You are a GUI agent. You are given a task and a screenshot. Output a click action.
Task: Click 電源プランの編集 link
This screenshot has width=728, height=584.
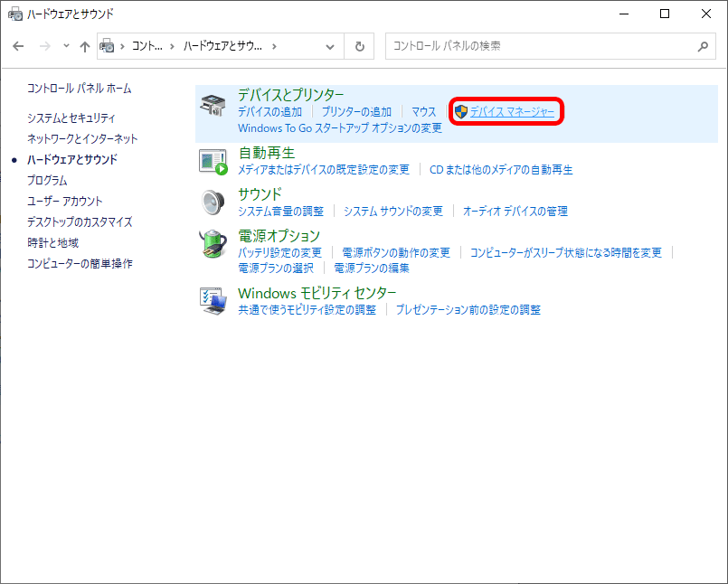[x=372, y=268]
